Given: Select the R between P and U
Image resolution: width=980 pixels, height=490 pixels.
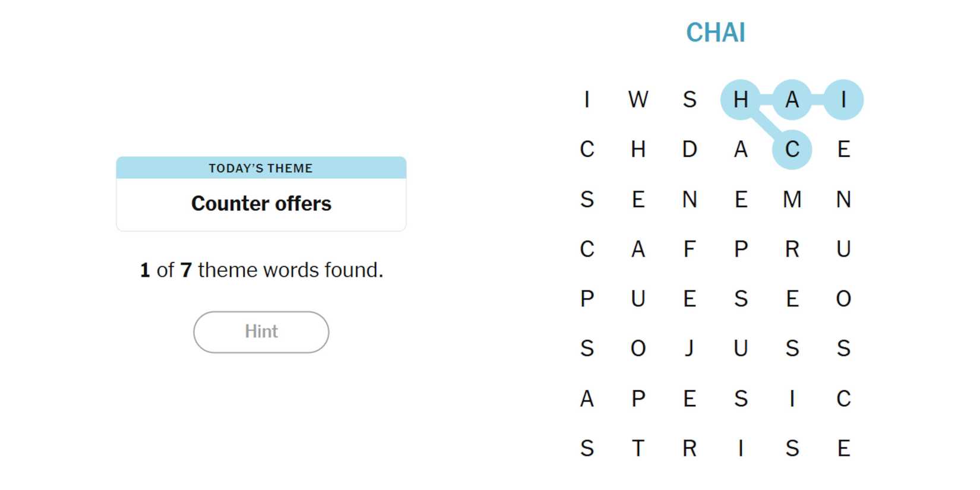Looking at the screenshot, I should coord(792,249).
